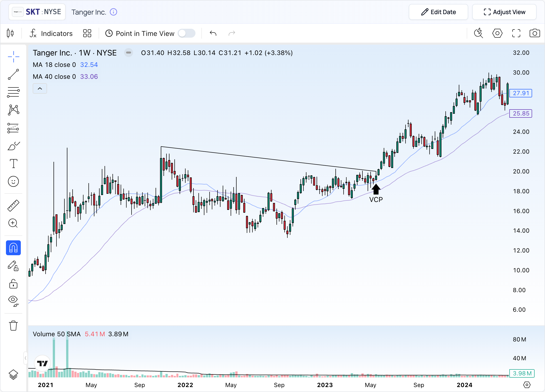Open the emoji icons tool
Viewport: 545px width, 392px height.
[13, 181]
